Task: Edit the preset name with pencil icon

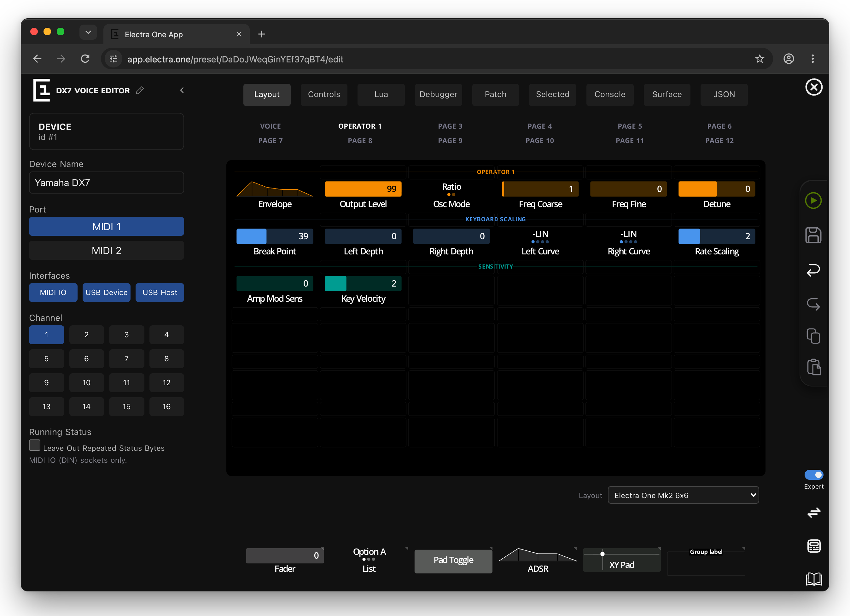Action: point(140,90)
